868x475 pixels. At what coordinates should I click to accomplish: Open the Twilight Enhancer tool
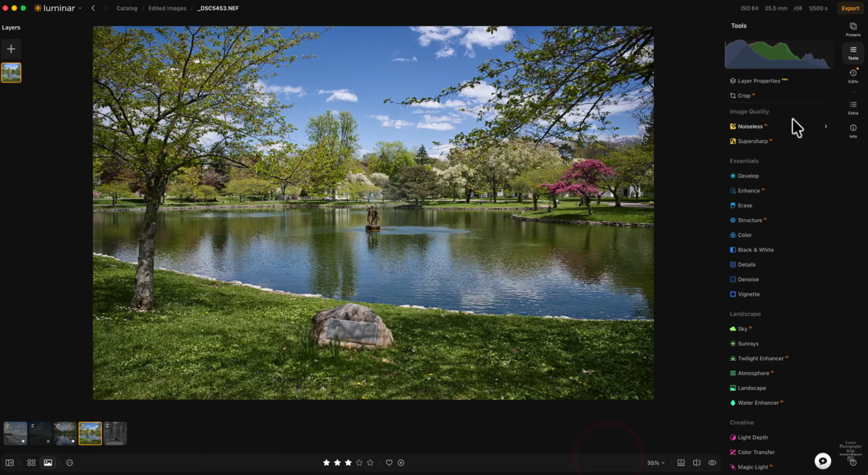click(759, 359)
